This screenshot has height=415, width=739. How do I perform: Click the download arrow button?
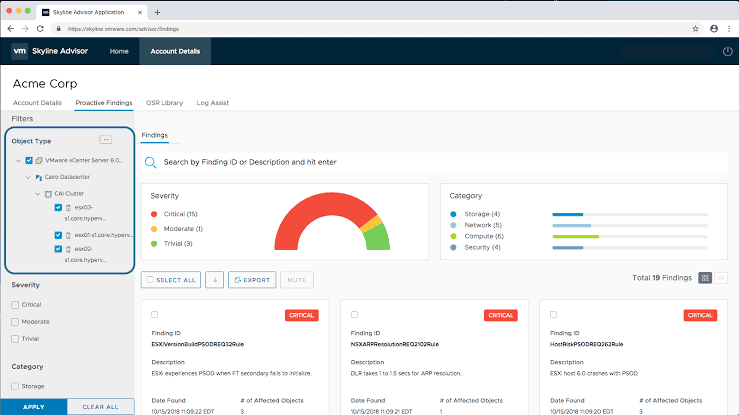[x=214, y=280]
